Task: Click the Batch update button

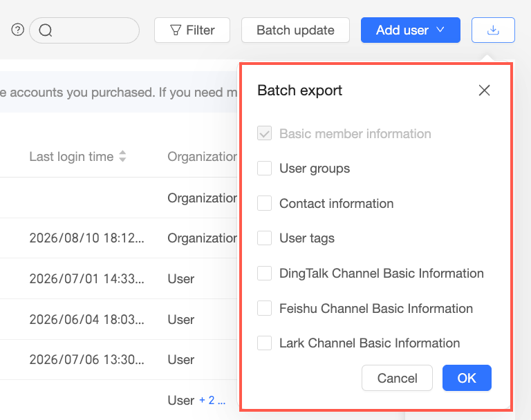Action: (295, 30)
